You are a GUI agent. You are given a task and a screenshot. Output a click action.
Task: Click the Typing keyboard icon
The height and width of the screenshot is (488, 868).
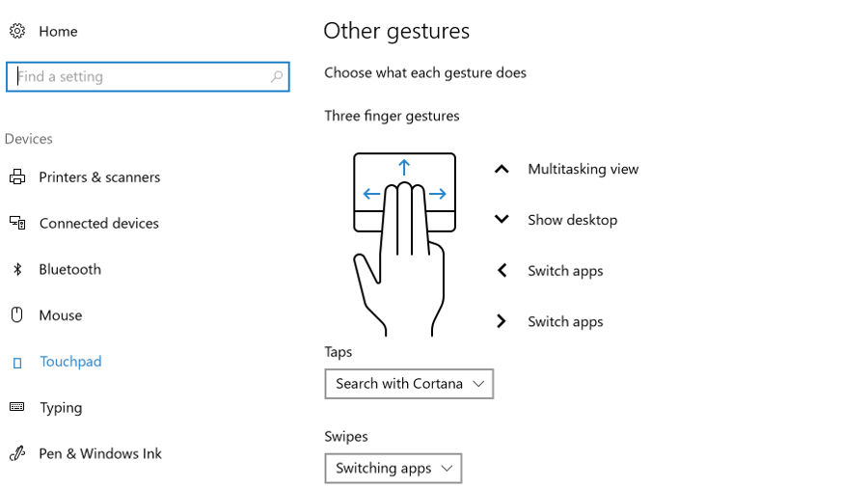tap(17, 407)
